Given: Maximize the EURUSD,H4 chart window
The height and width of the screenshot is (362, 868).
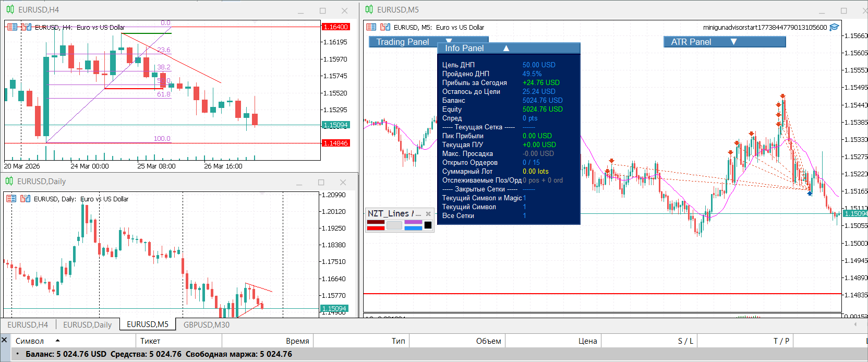Looking at the screenshot, I should click(323, 11).
